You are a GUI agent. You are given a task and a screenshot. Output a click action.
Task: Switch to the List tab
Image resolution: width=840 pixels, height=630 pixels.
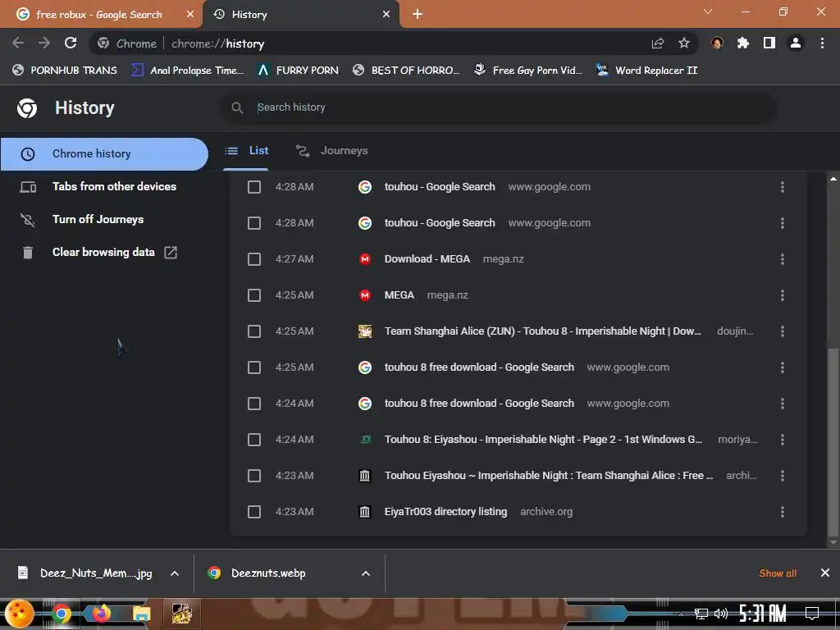coord(246,151)
